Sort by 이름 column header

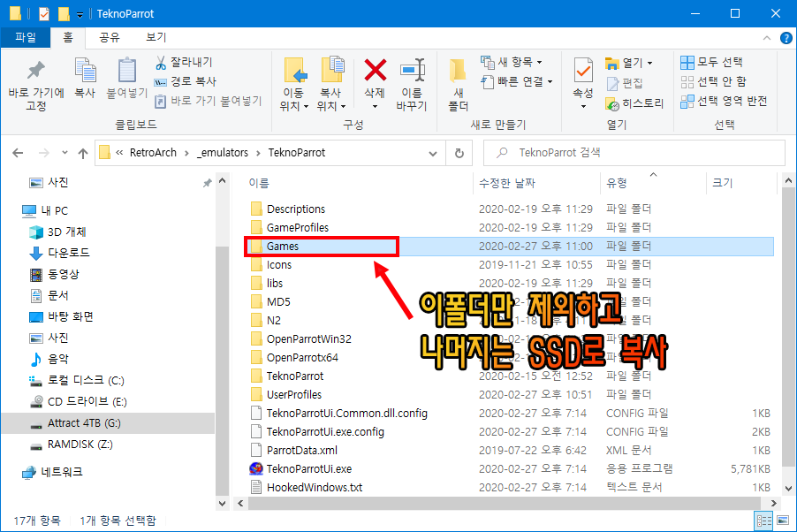point(259,183)
